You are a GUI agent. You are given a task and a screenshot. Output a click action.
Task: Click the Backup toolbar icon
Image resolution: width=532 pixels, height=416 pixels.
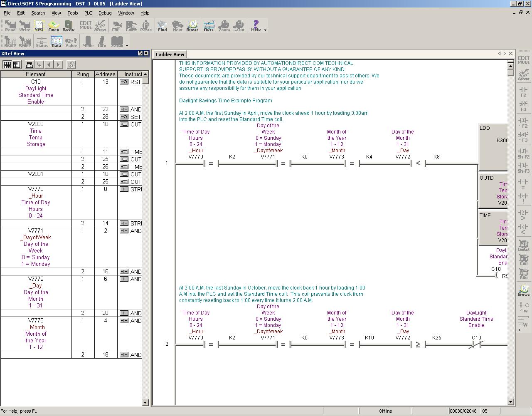pyautogui.click(x=68, y=26)
